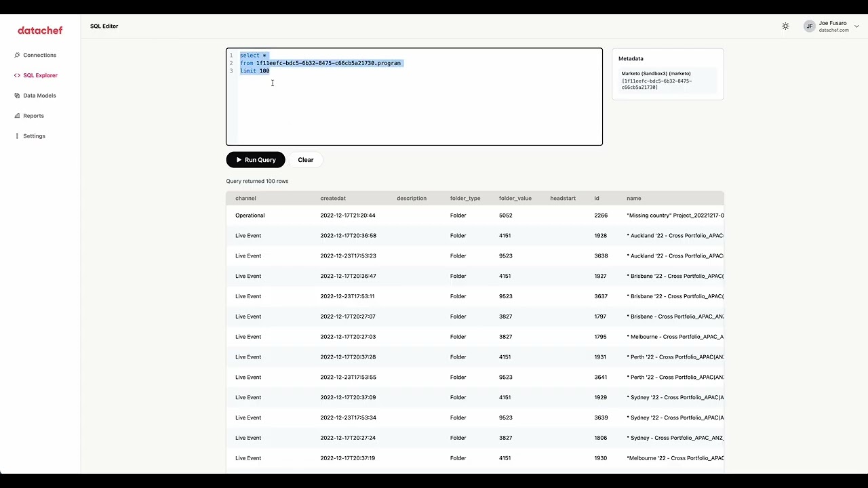
Task: Click the Connections plug icon
Action: (17, 55)
